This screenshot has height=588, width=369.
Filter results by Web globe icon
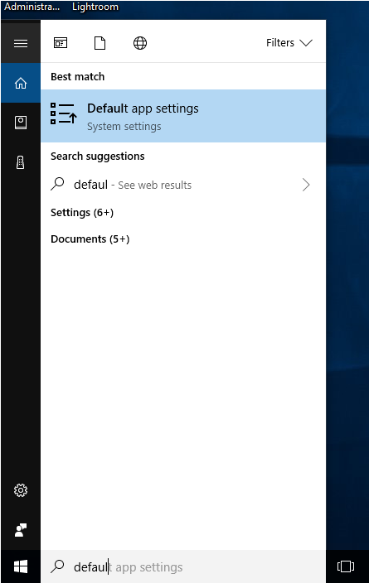pos(140,43)
